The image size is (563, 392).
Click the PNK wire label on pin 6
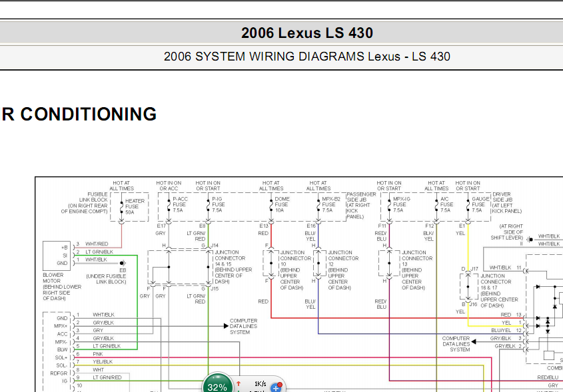click(x=98, y=354)
